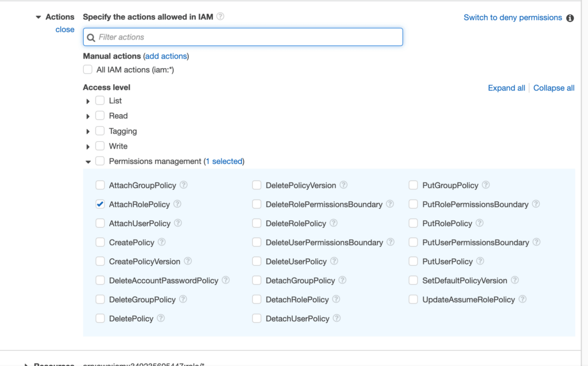Image resolution: width=588 pixels, height=366 pixels.
Task: Collapse the Actions section arrow
Action: coord(38,17)
